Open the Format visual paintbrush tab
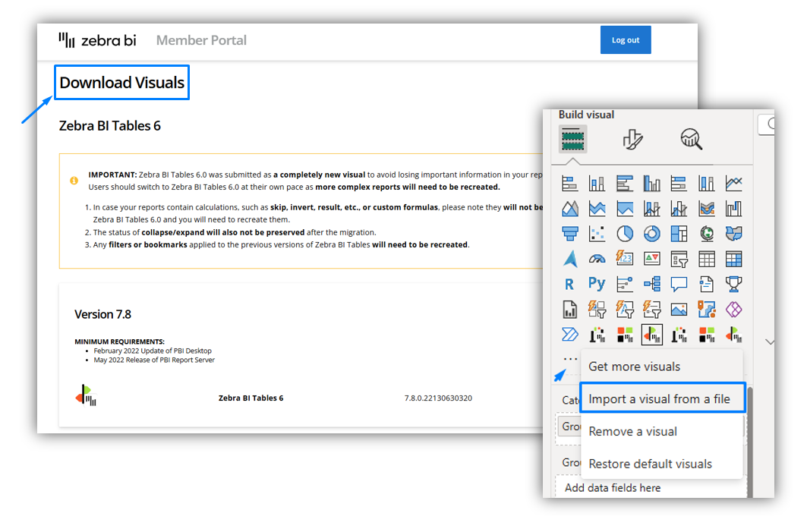The image size is (807, 532). 632,139
